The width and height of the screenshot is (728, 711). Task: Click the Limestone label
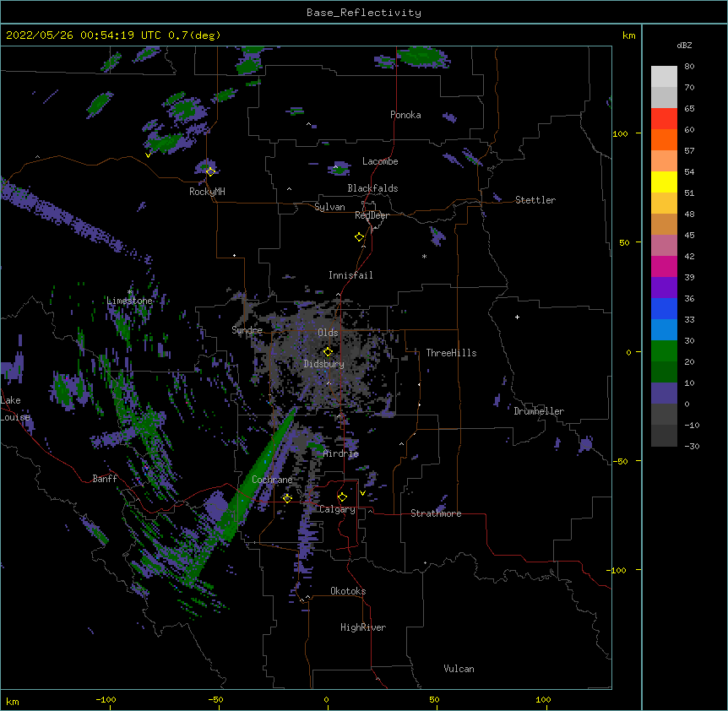point(129,301)
